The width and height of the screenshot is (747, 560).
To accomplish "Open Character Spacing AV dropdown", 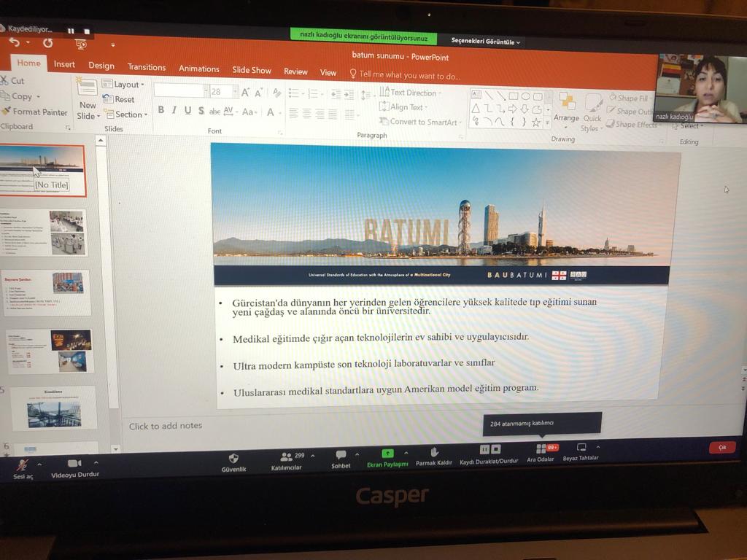I will tap(230, 112).
